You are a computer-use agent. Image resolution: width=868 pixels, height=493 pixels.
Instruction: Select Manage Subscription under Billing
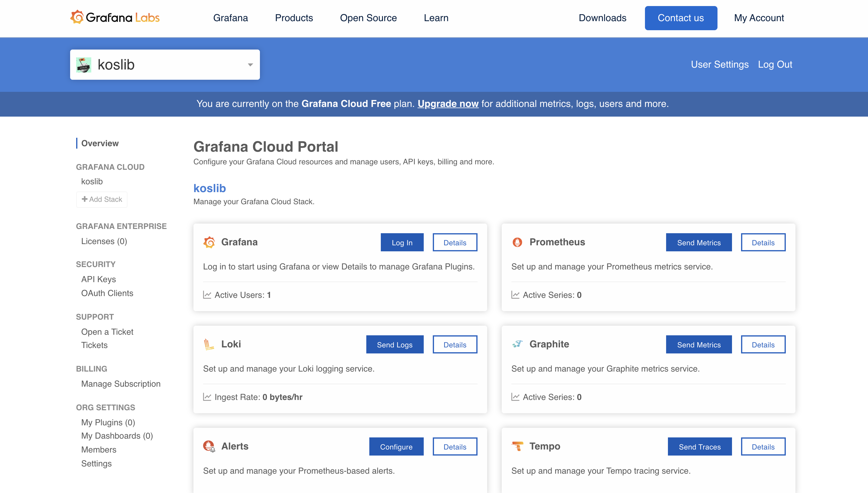(121, 384)
